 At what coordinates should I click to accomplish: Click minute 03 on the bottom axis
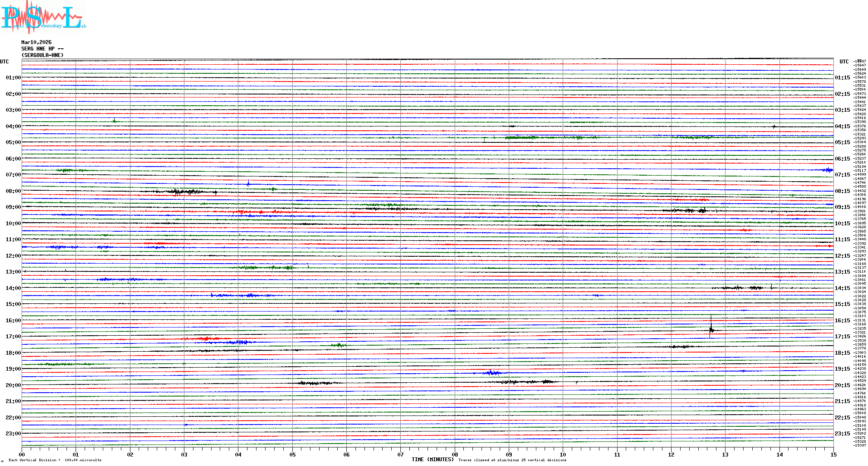(x=184, y=454)
